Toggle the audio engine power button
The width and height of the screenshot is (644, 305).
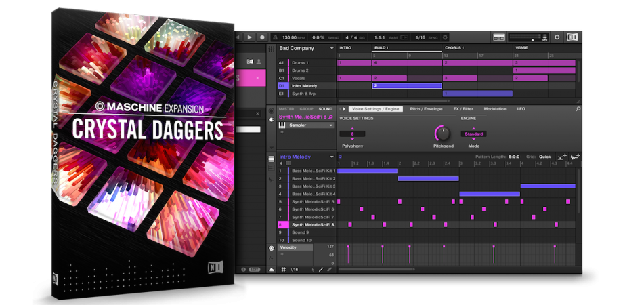[x=557, y=37]
